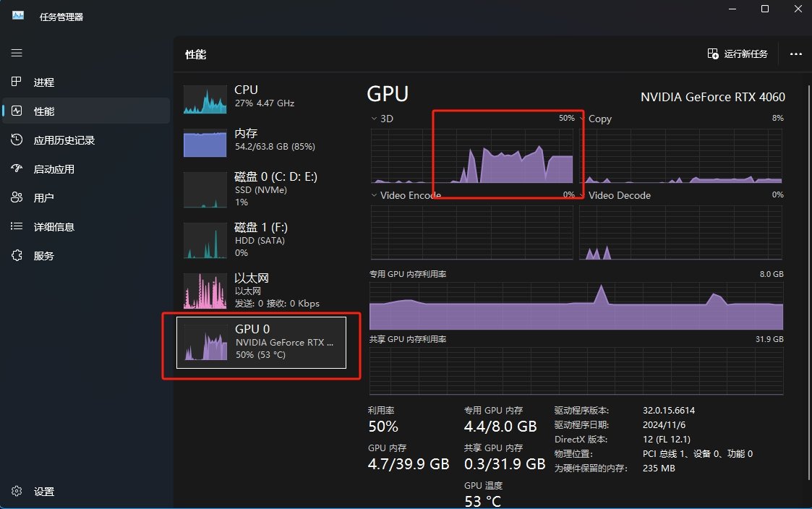Image resolution: width=812 pixels, height=509 pixels.
Task: Expand the navigation sidebar with hamburger menu
Action: [16, 53]
